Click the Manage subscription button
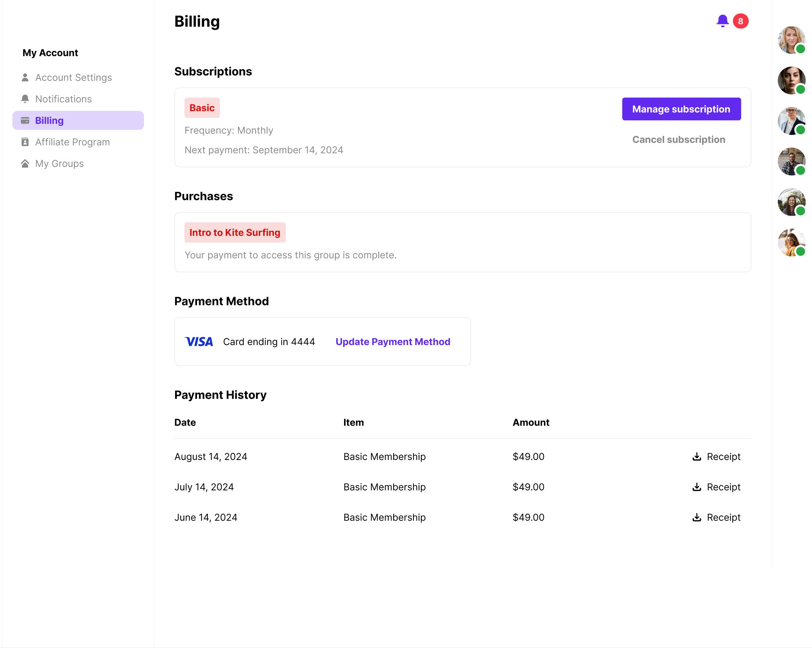The width and height of the screenshot is (812, 648). pos(681,109)
